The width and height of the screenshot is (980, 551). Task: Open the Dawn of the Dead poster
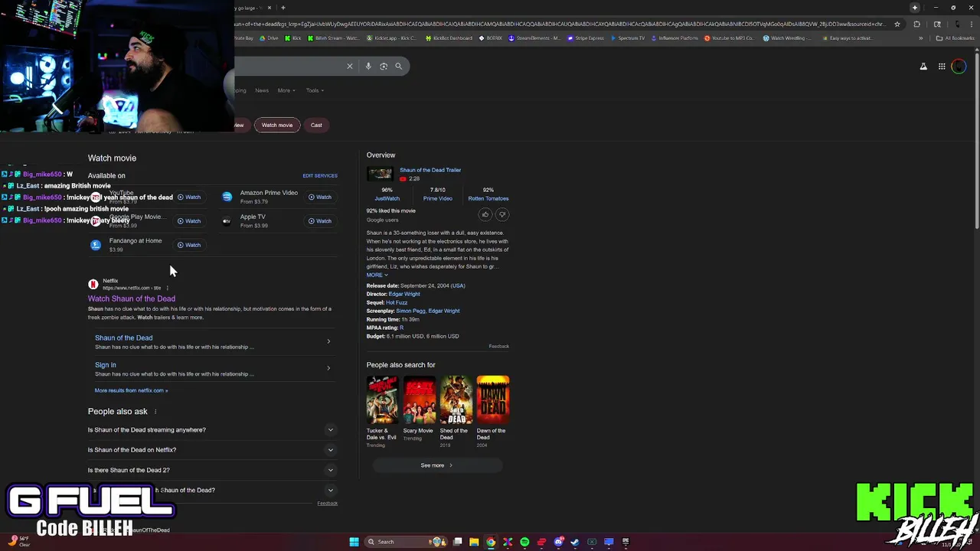tap(493, 399)
